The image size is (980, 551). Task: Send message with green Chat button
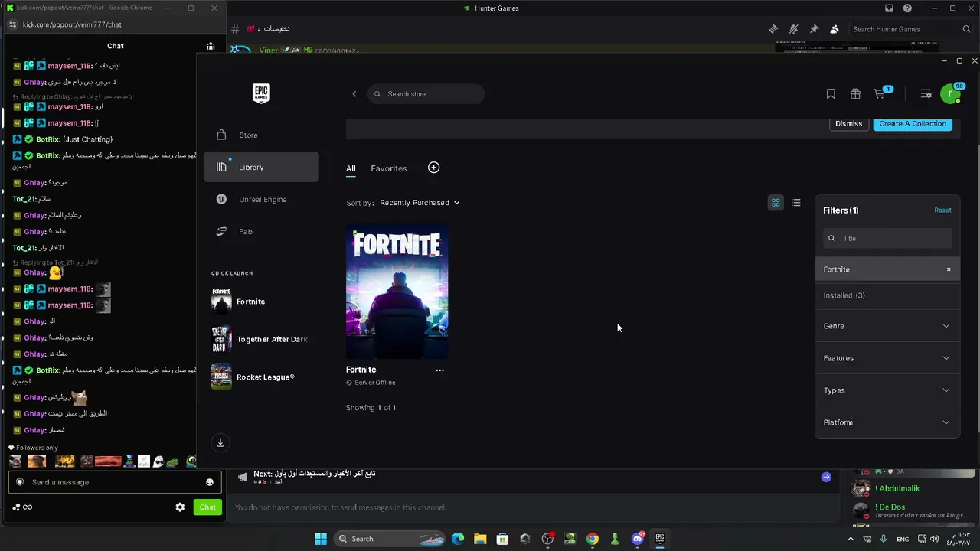tap(207, 507)
